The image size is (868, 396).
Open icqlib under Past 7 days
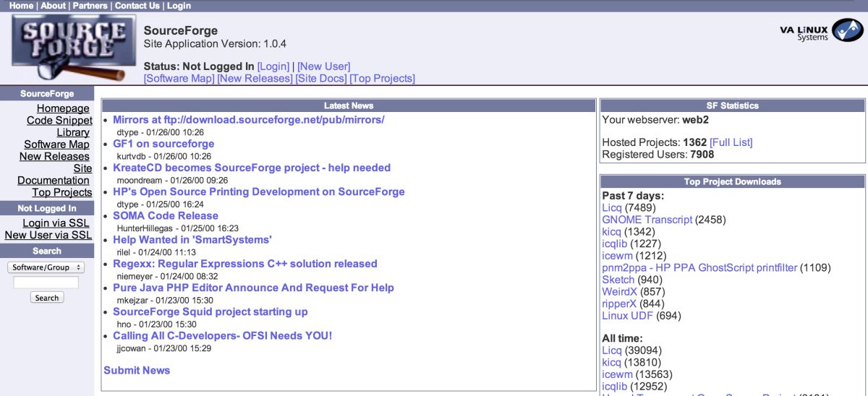(615, 244)
